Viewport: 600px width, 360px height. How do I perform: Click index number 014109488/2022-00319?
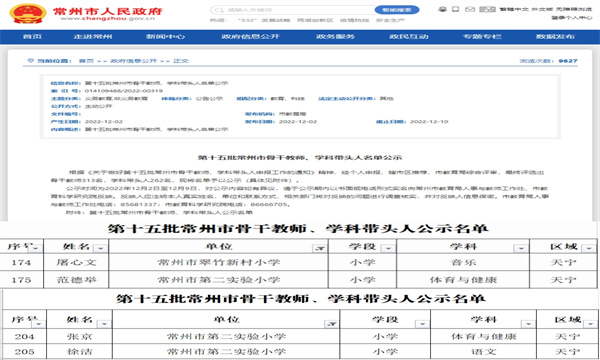pos(124,91)
